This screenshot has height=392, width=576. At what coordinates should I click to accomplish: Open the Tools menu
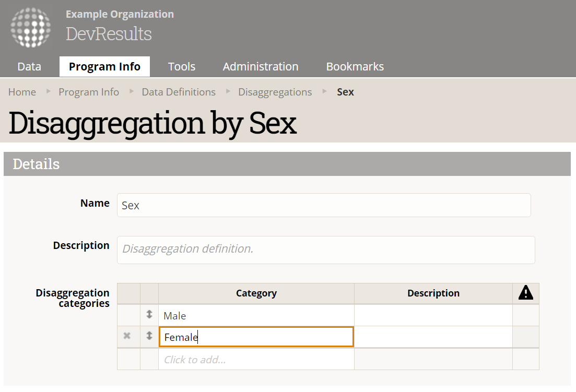(182, 67)
